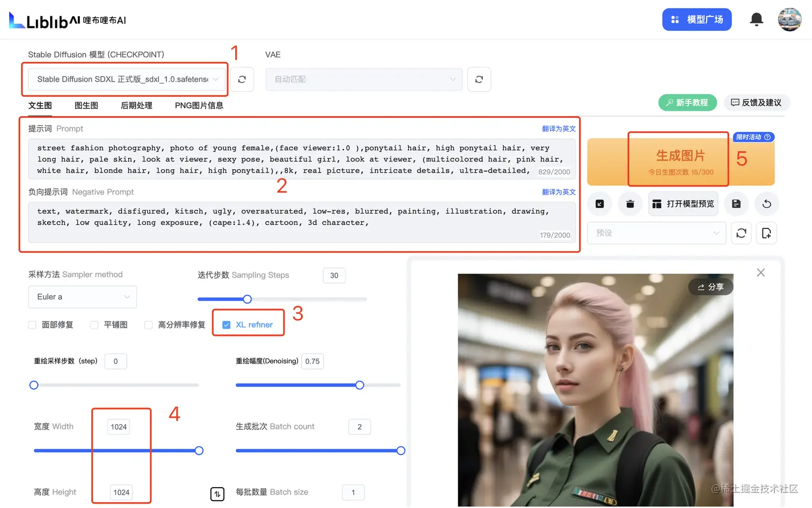Clear prompts with the trash icon
Viewport: 812px width, 508px height.
click(629, 204)
